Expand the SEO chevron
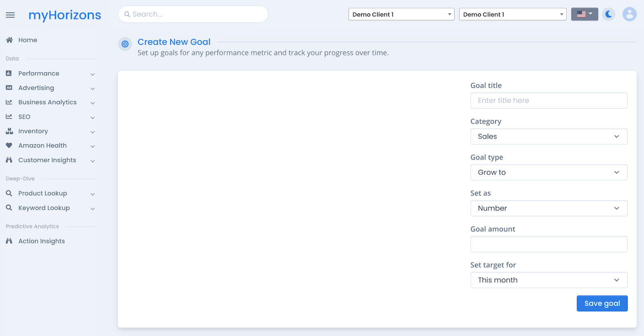644x336 pixels. click(x=93, y=118)
